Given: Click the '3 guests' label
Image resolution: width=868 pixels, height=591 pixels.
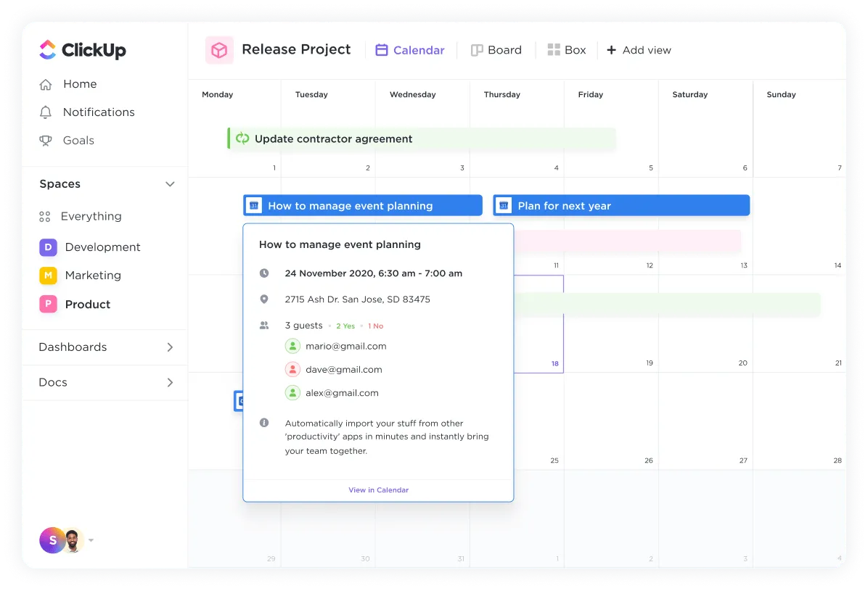Looking at the screenshot, I should (304, 326).
